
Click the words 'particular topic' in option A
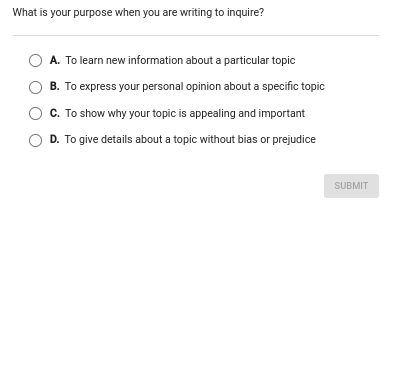[x=259, y=61]
